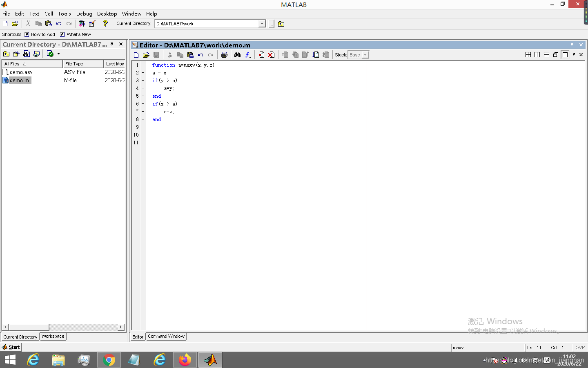Open the How to Add shortcut
The height and width of the screenshot is (368, 588).
pyautogui.click(x=40, y=34)
